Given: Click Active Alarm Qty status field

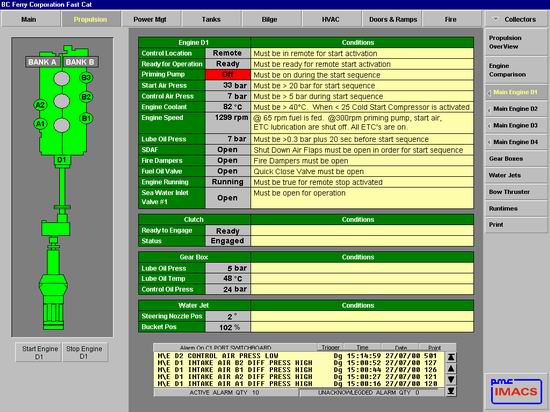Looking at the screenshot, I should tap(226, 393).
